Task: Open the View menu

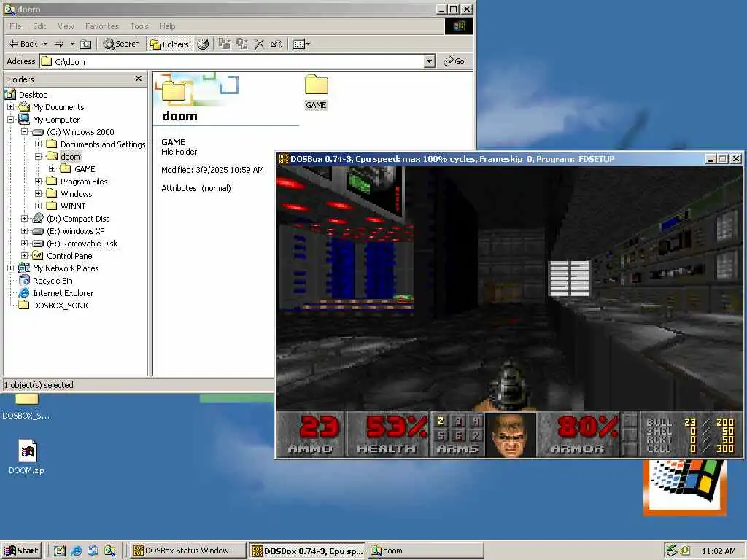Action: 66,26
